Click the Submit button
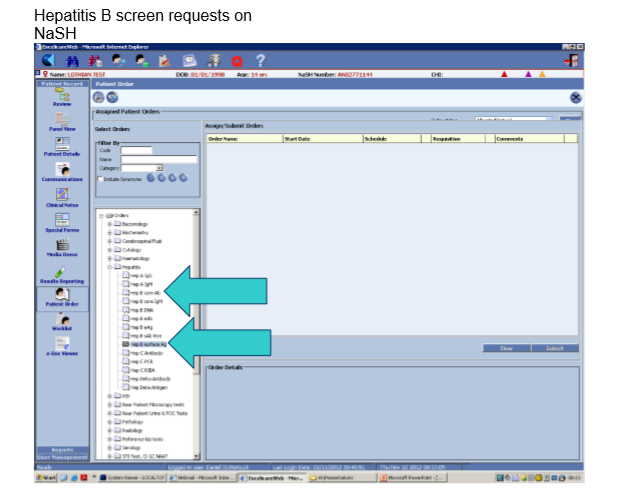The width and height of the screenshot is (627, 500). tap(555, 348)
